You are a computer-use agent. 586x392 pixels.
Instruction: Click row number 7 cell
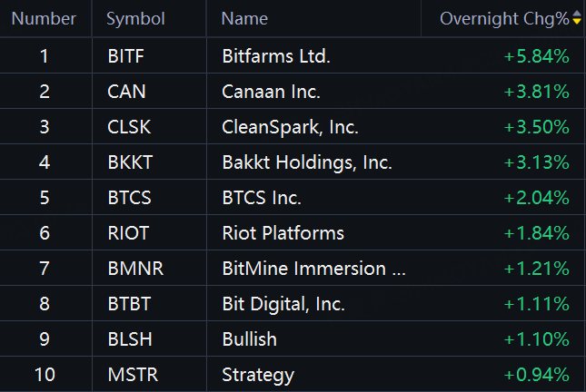[45, 269]
